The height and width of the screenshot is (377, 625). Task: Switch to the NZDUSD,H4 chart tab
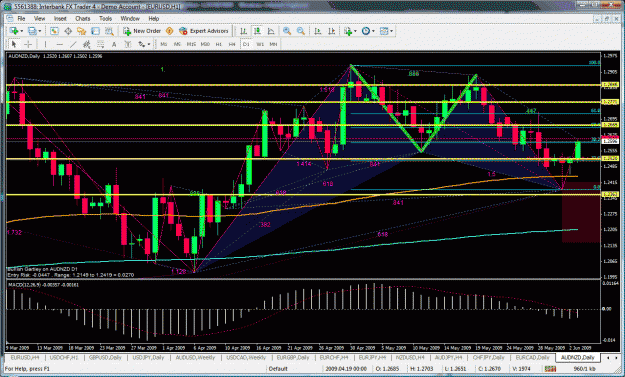[x=410, y=357]
